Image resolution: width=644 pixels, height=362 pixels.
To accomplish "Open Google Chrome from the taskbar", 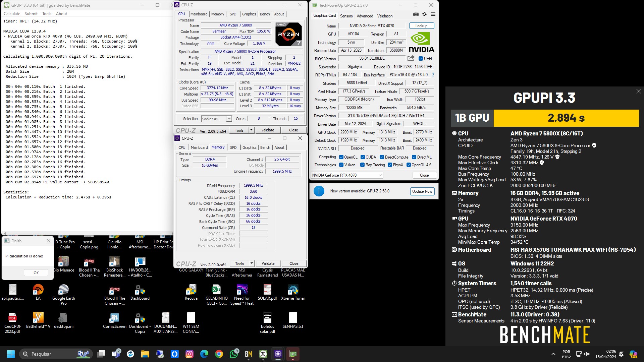I will coord(219,354).
